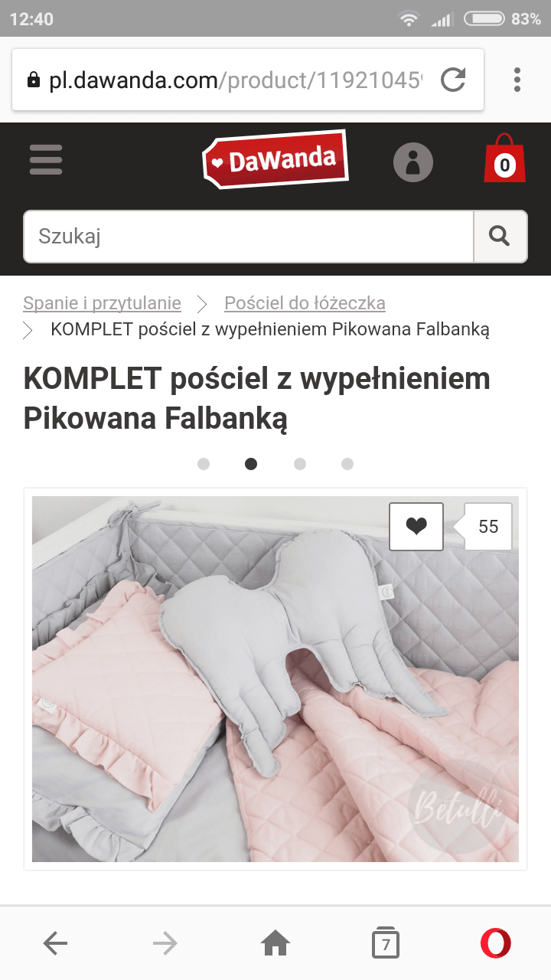Open the user account profile icon
The height and width of the screenshot is (980, 551).
pyautogui.click(x=413, y=162)
